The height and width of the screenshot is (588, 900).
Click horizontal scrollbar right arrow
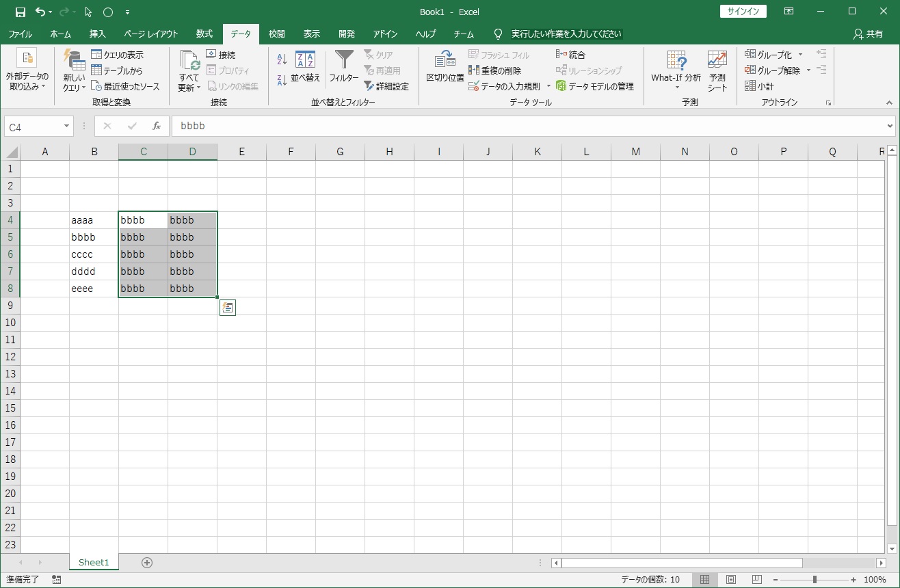point(881,563)
